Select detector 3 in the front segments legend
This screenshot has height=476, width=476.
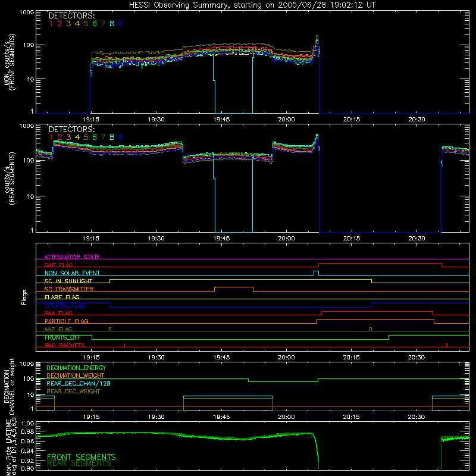[68, 24]
